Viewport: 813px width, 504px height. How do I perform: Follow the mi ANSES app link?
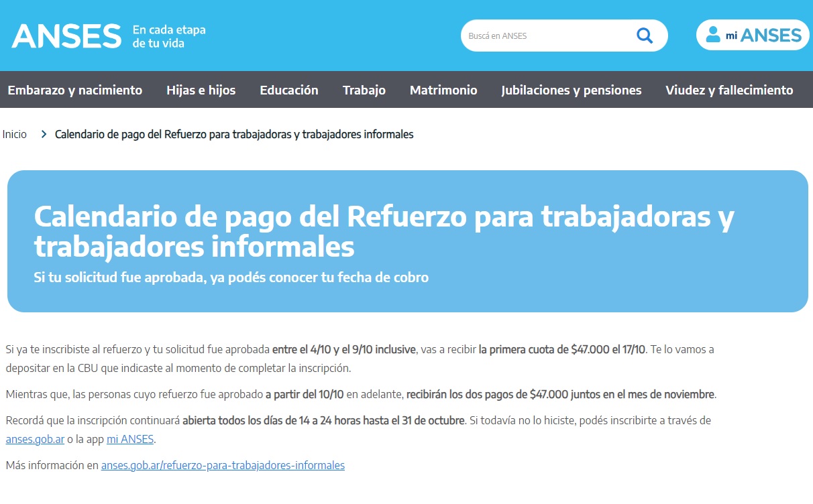tap(130, 440)
